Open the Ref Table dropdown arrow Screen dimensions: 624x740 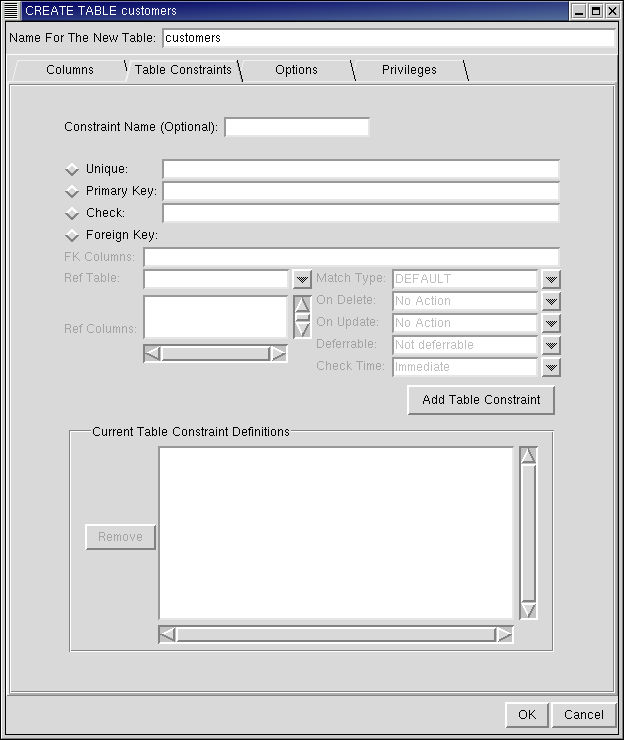click(302, 279)
